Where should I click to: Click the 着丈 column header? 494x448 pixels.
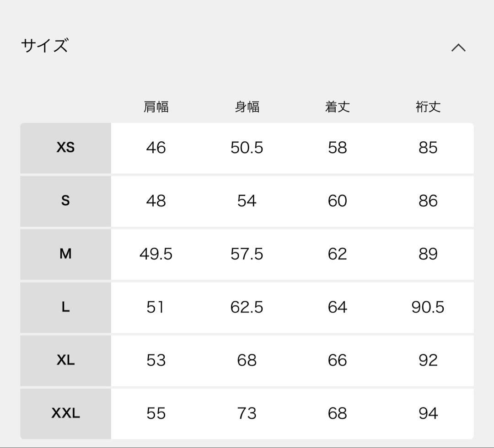pyautogui.click(x=338, y=107)
